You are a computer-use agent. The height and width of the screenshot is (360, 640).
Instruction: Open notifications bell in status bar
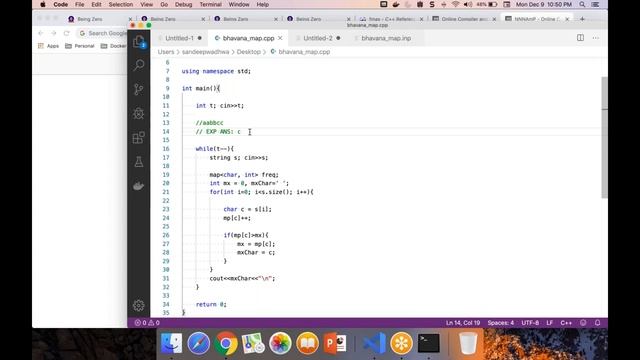[598, 323]
